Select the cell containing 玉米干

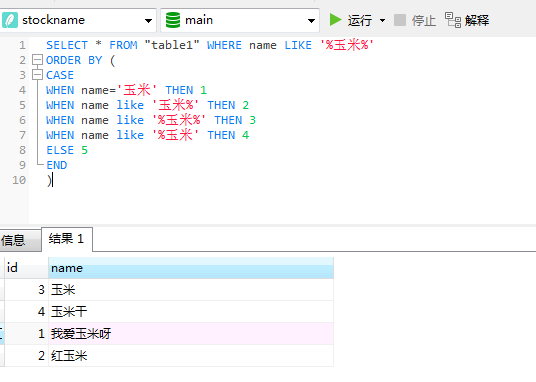coord(191,312)
